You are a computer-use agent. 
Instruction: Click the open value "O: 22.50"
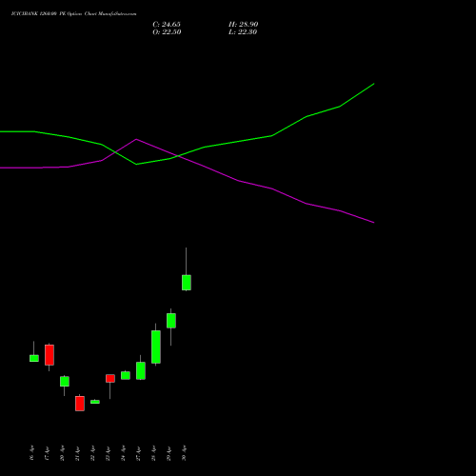(x=167, y=32)
